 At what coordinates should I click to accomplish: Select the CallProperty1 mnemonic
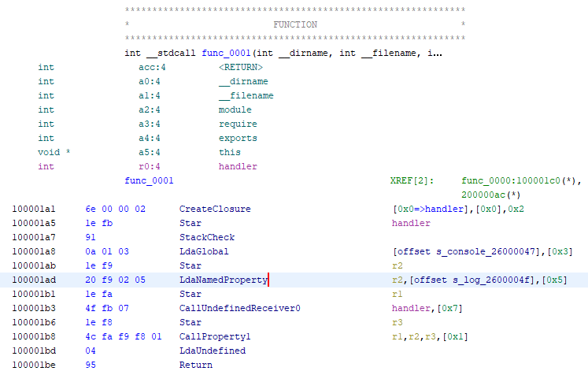[215, 337]
